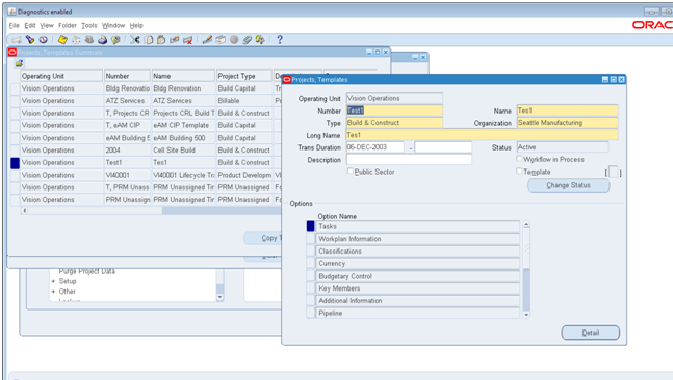Click the Zoom toolbar icon

pos(221,40)
